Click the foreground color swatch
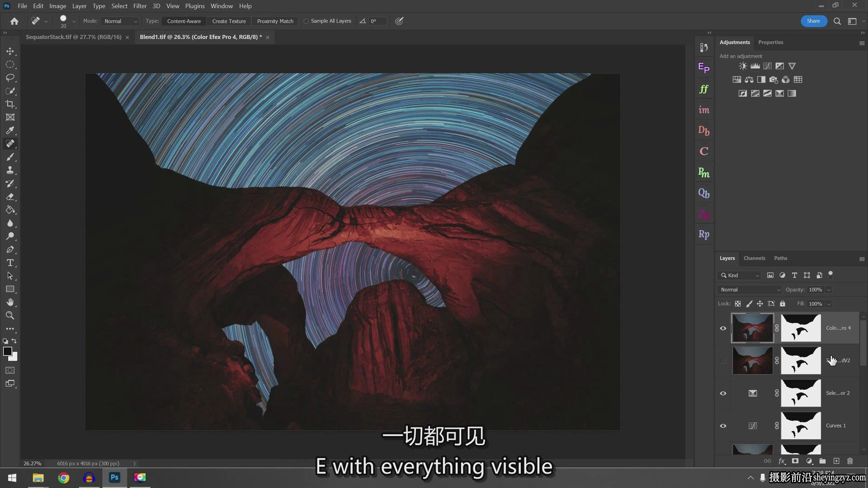The width and height of the screenshot is (868, 488). pyautogui.click(x=7, y=351)
